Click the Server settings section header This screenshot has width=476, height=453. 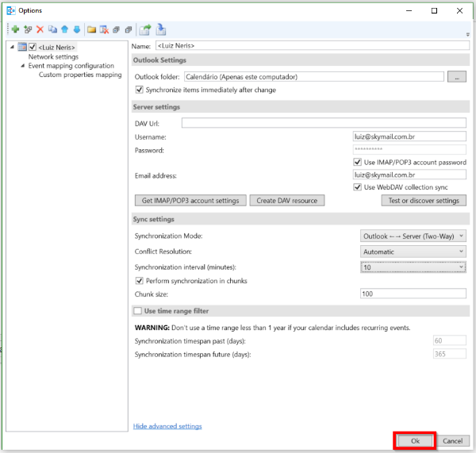[x=301, y=107]
